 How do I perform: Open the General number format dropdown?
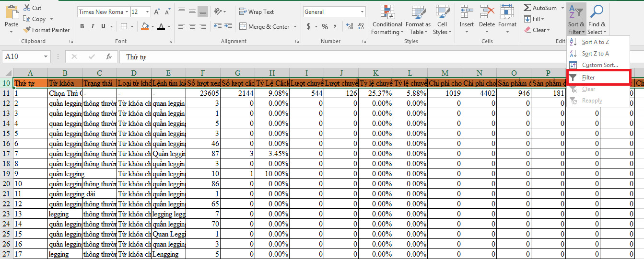click(x=362, y=12)
